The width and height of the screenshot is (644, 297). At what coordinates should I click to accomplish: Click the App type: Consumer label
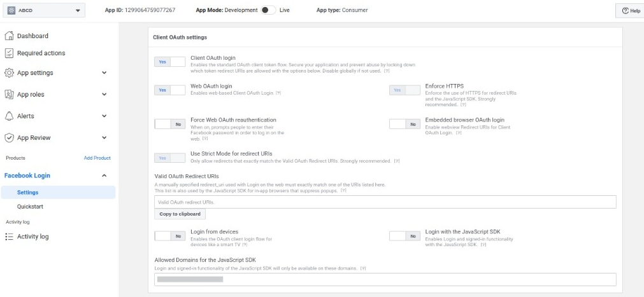(x=342, y=10)
